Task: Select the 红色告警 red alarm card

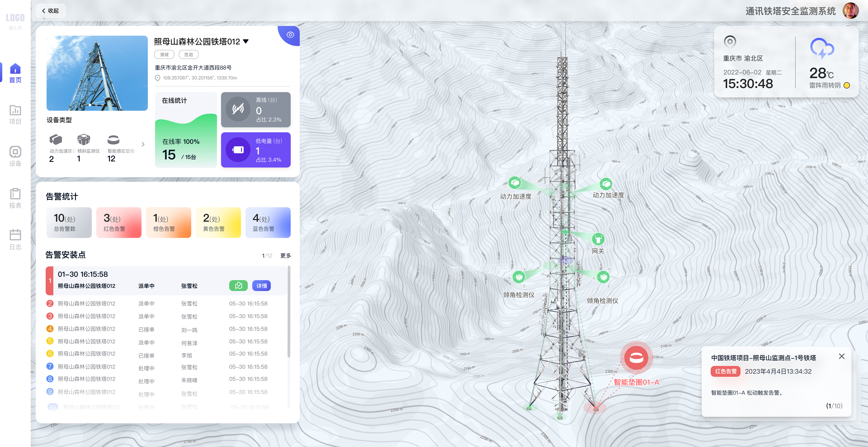Action: coord(119,223)
